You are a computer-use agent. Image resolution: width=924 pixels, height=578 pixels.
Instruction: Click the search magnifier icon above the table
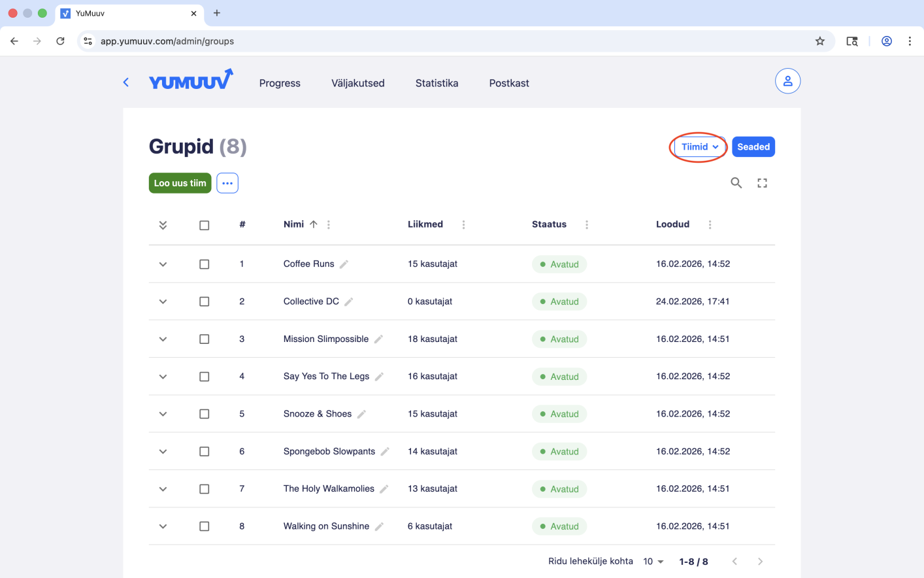(736, 183)
